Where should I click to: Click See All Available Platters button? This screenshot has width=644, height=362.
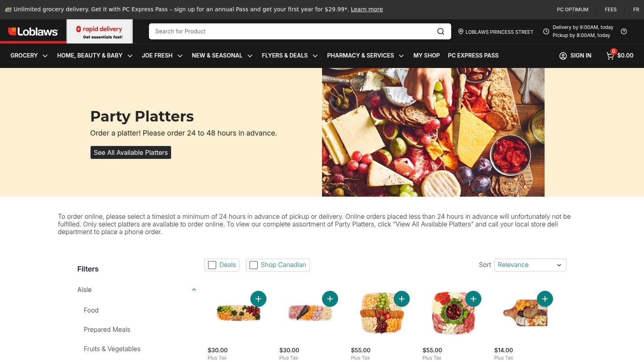click(131, 152)
